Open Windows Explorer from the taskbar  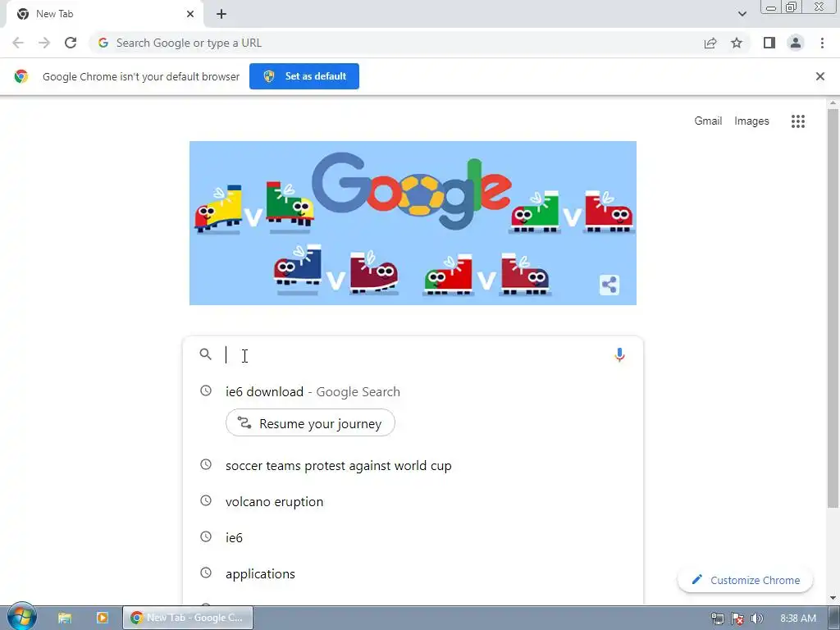click(x=65, y=618)
